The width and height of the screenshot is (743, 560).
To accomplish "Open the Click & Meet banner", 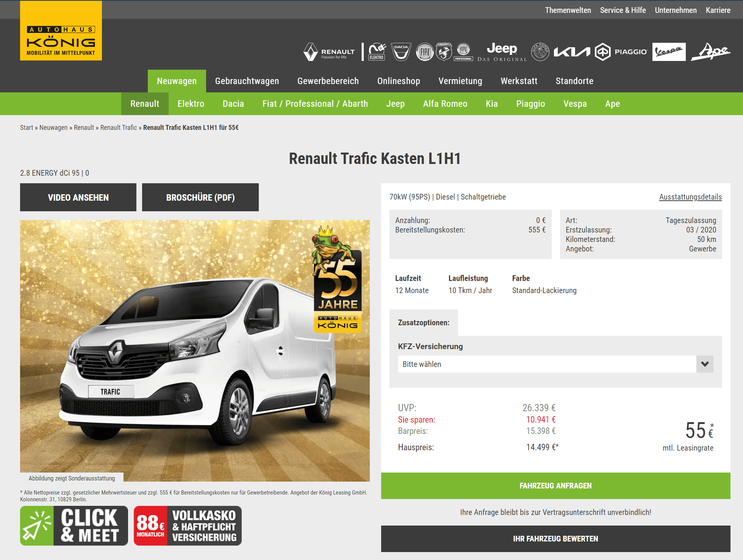I will coord(74,526).
